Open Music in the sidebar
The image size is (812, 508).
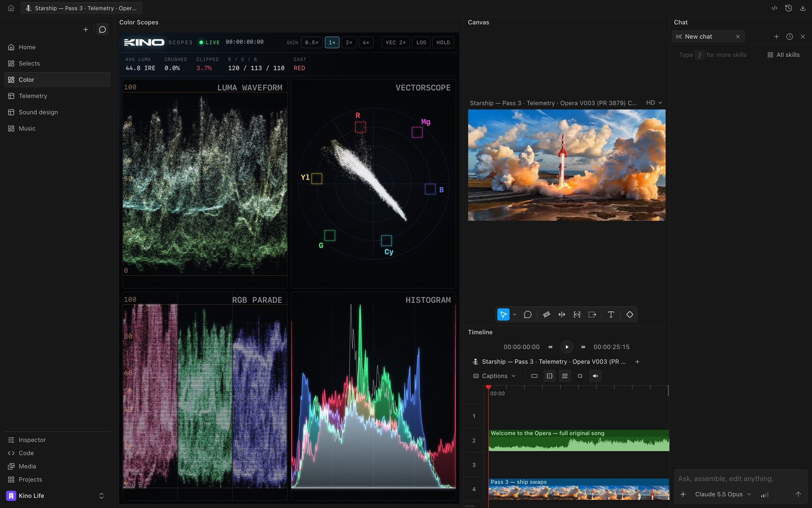tap(57, 128)
